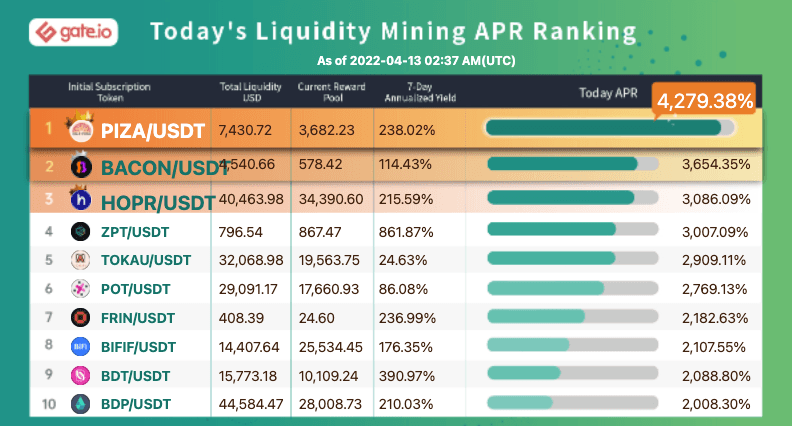Click the Today APR column header
This screenshot has width=792, height=426.
[608, 92]
